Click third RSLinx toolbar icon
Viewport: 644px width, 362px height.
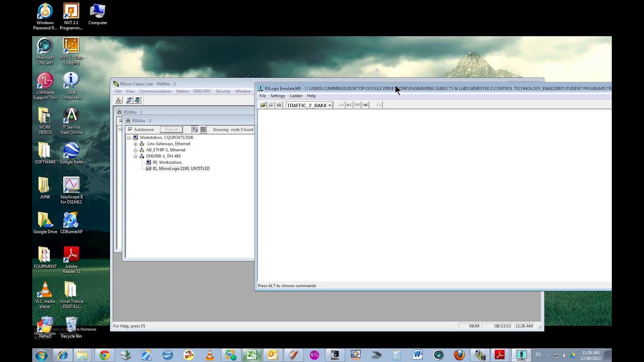coord(137,100)
